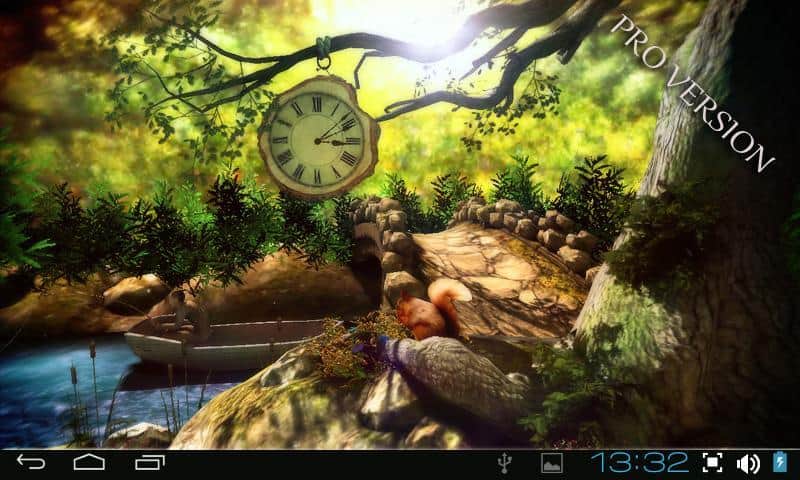This screenshot has height=480, width=800.
Task: Tap the large mossy tree trunk
Action: tap(700, 280)
